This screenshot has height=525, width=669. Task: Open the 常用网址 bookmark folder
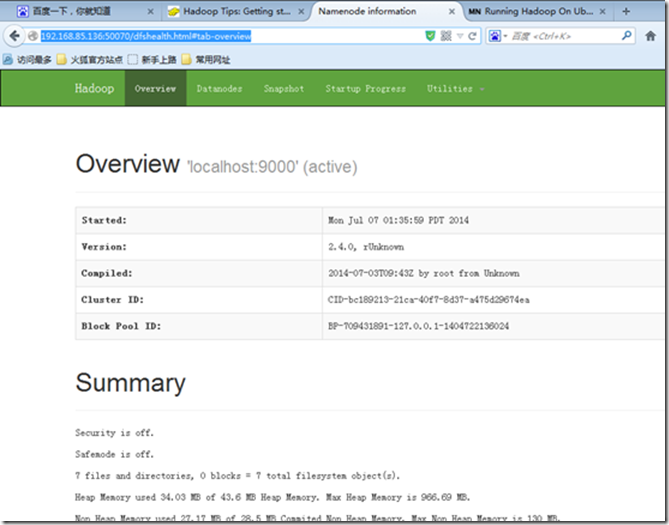(206, 60)
